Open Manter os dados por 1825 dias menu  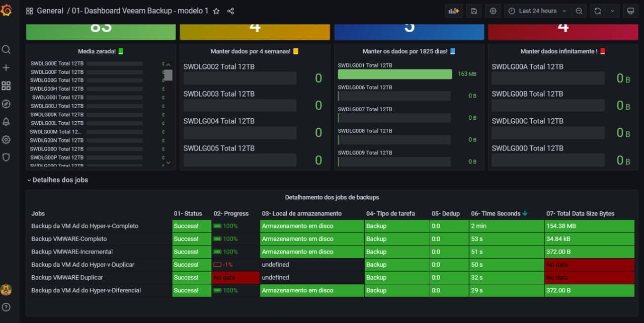[x=409, y=51]
